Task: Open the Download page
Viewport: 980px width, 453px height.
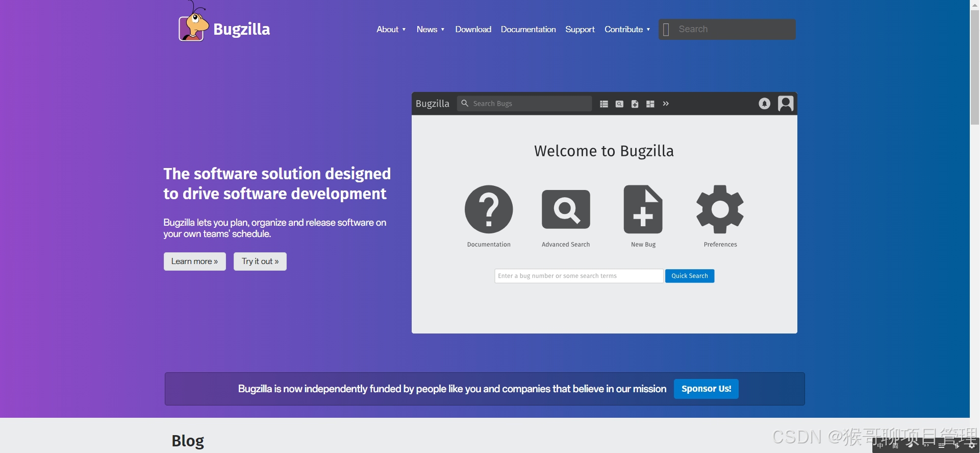Action: [x=473, y=30]
